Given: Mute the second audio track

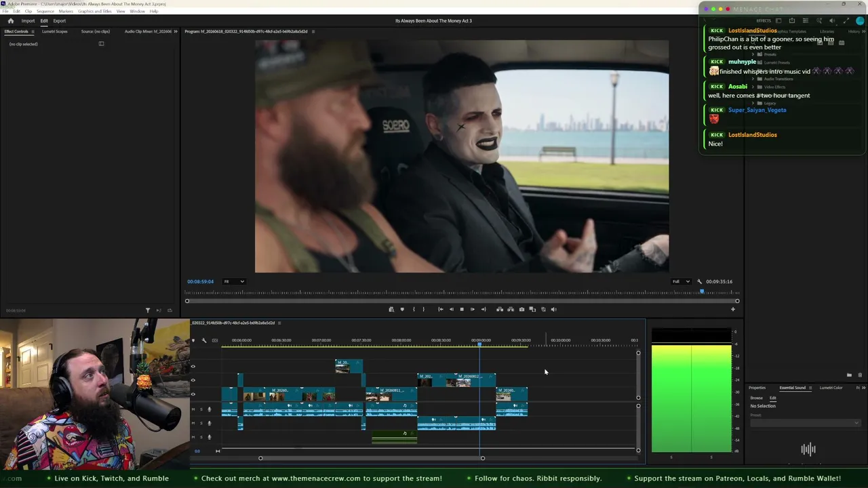Looking at the screenshot, I should pyautogui.click(x=193, y=423).
